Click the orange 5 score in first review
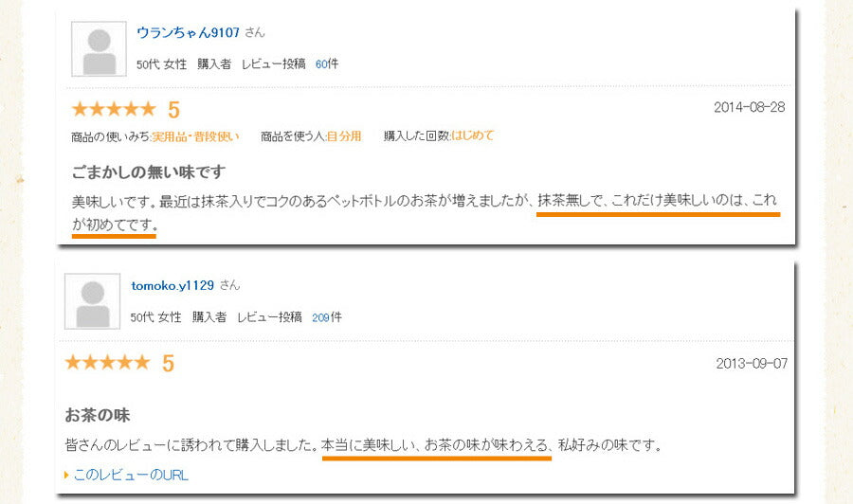Viewport: 853px width, 504px height. (173, 111)
